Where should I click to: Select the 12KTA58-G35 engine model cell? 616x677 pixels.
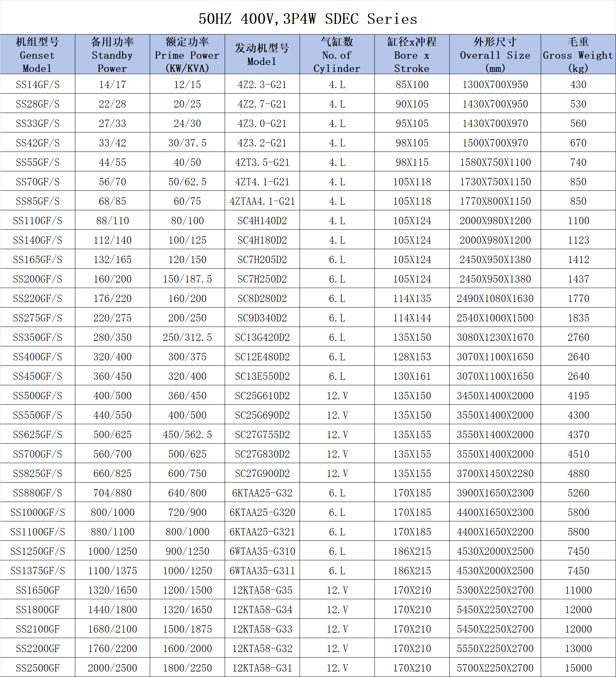coord(262,590)
